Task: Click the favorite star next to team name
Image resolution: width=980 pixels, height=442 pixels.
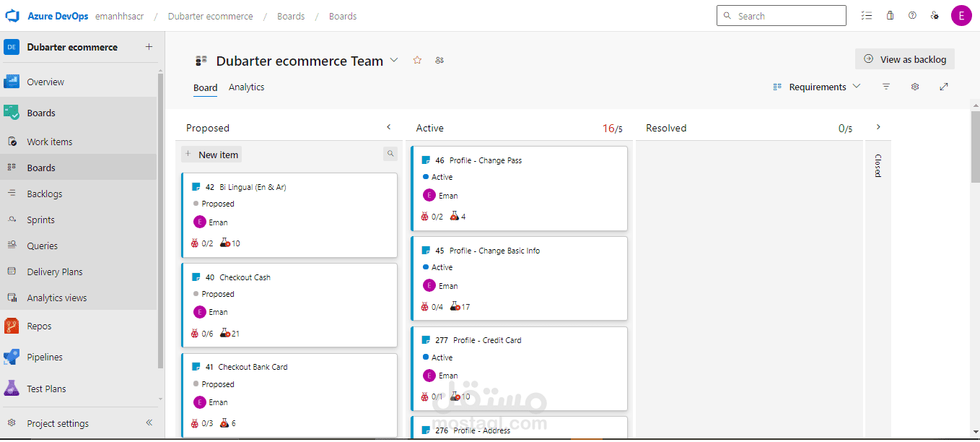Action: tap(417, 61)
